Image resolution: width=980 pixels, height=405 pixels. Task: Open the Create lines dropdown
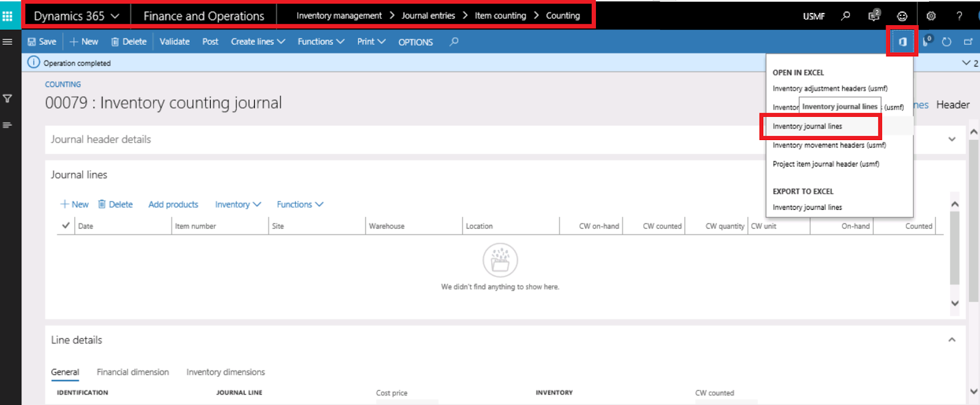(x=258, y=42)
